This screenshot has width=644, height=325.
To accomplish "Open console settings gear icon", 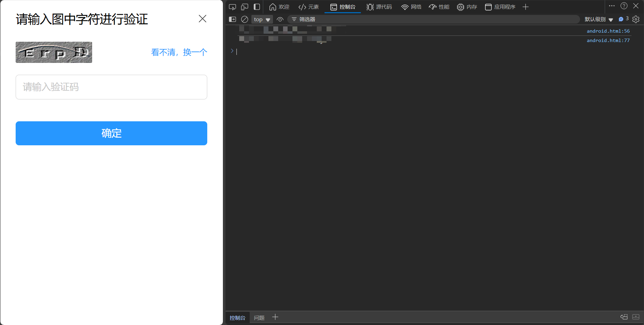I will pos(636,19).
